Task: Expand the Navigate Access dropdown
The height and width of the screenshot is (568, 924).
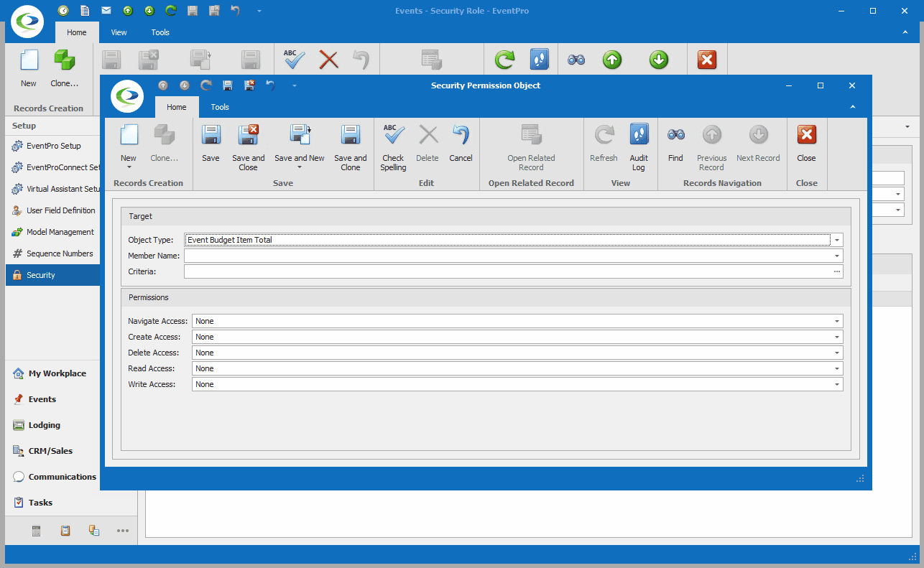Action: pyautogui.click(x=837, y=321)
